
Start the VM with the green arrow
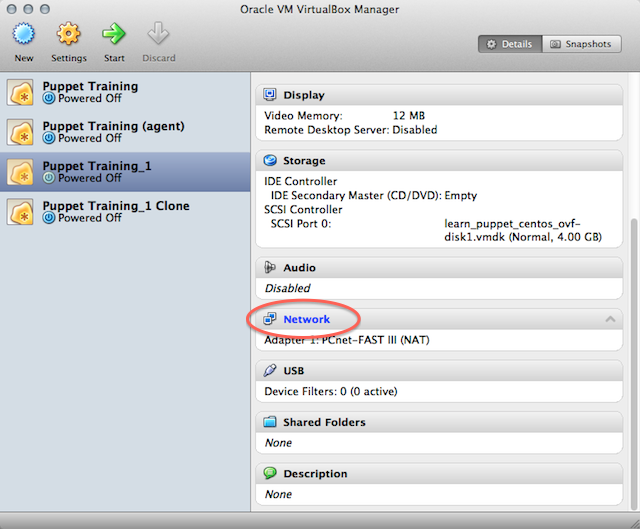click(113, 33)
